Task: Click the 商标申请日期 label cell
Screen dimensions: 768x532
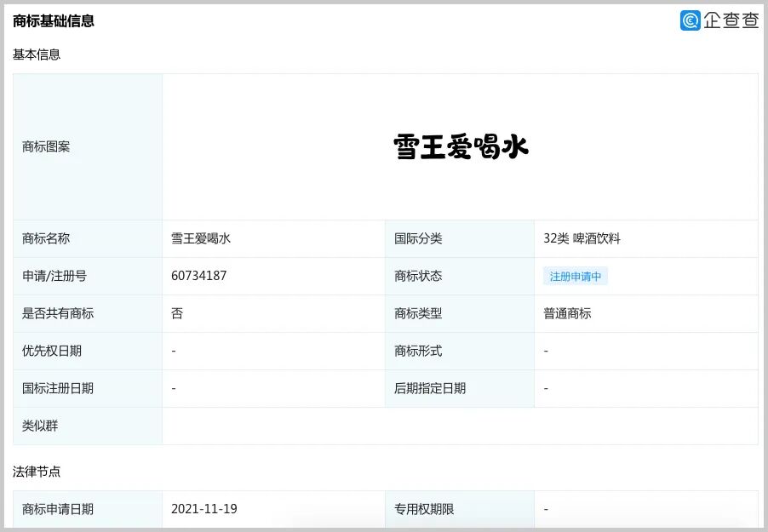Action: point(88,510)
